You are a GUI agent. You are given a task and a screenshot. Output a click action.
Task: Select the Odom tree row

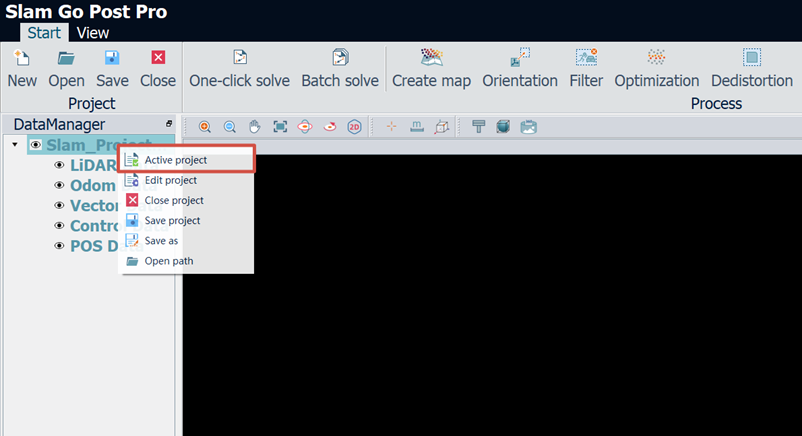(x=94, y=185)
